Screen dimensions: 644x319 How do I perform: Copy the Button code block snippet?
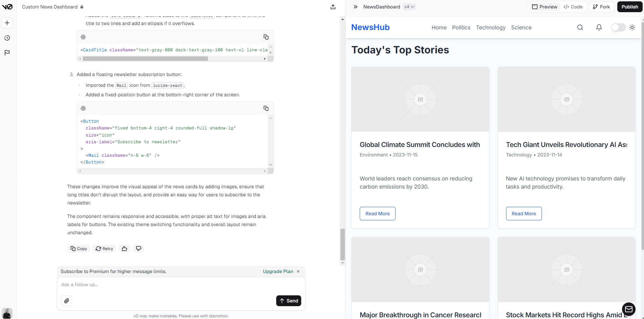pyautogui.click(x=266, y=108)
